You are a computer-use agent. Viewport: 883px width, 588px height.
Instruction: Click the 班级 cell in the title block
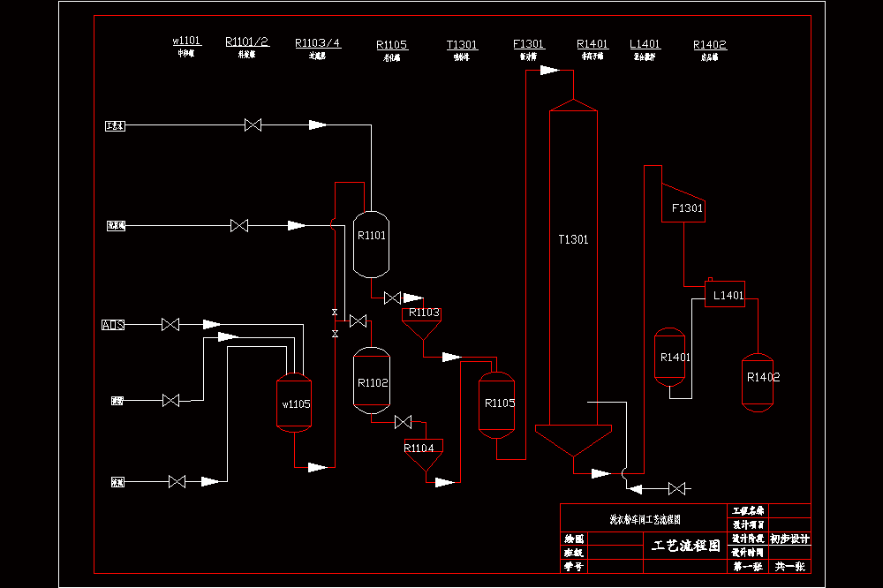tap(574, 553)
